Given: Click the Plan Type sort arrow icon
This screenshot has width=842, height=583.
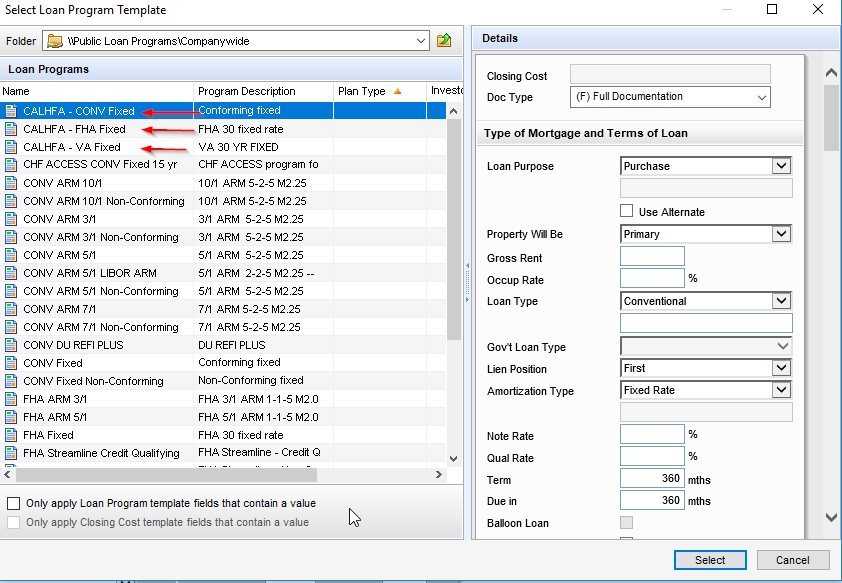Looking at the screenshot, I should [397, 91].
